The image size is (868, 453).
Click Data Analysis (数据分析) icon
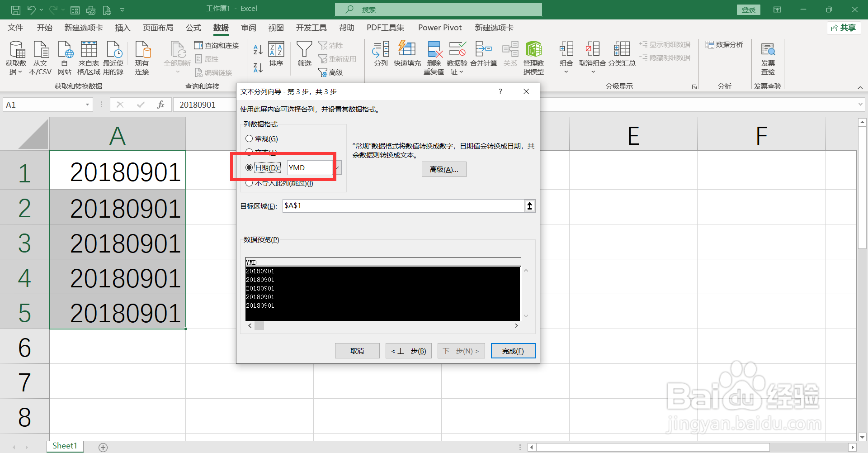724,44
